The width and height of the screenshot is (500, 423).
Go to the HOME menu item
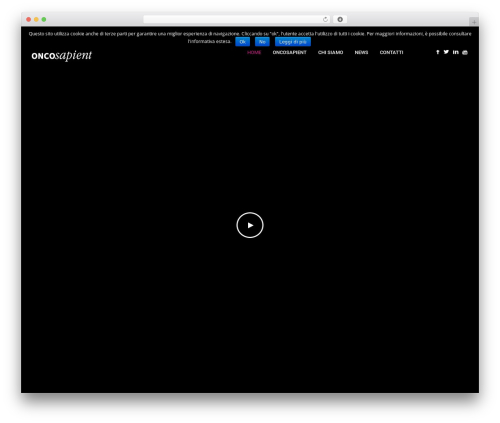(x=254, y=52)
